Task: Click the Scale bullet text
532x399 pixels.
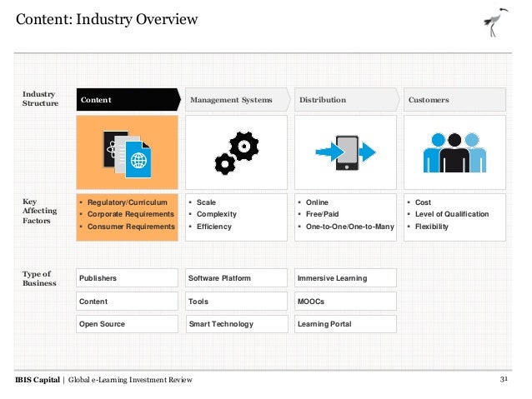Action: (206, 202)
